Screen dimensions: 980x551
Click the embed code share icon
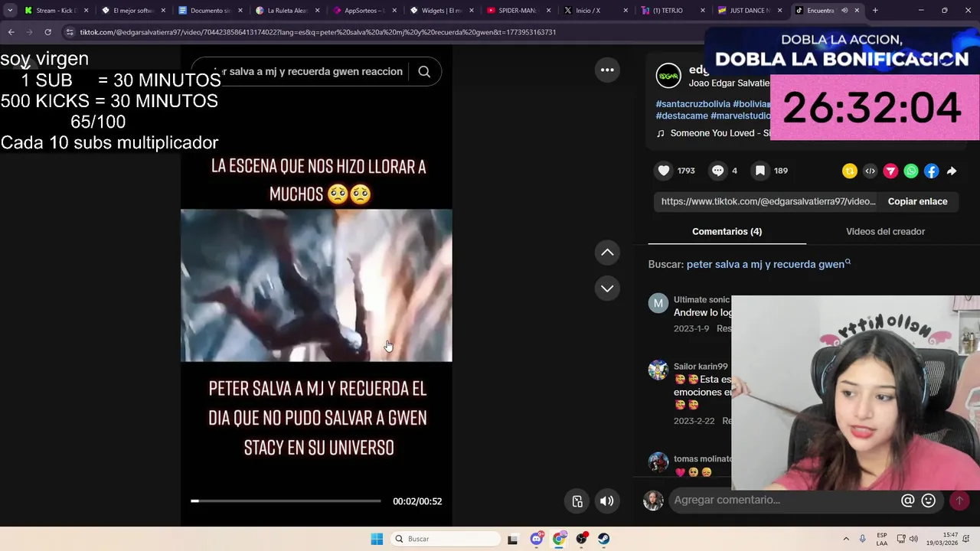(x=870, y=171)
